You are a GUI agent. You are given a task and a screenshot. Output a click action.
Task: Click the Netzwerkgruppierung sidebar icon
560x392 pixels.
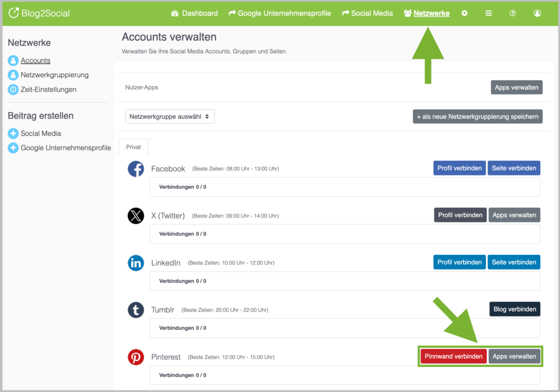point(13,75)
